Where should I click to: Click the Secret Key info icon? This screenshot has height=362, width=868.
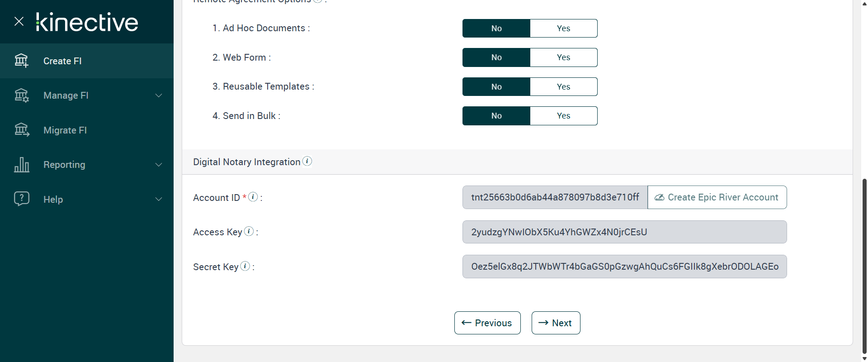[x=245, y=266]
